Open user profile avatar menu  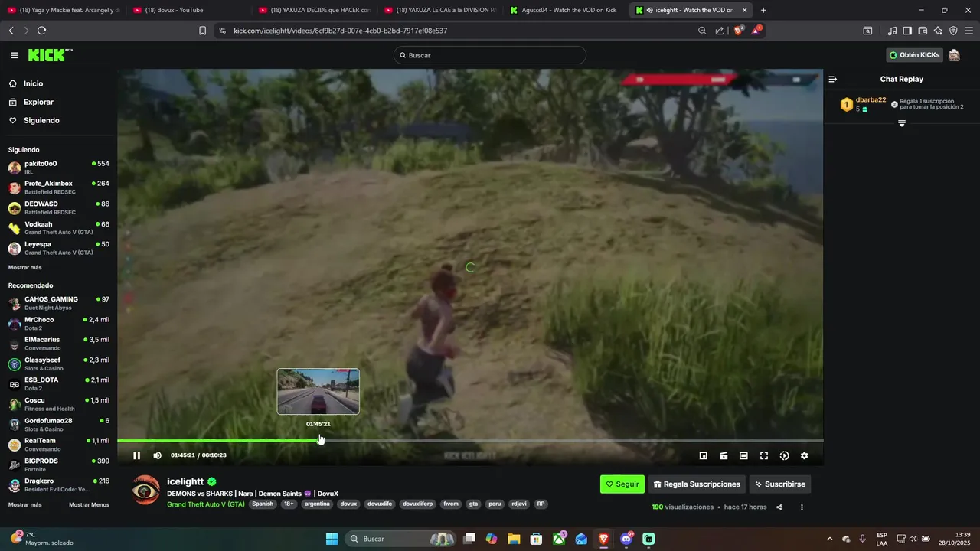click(954, 55)
